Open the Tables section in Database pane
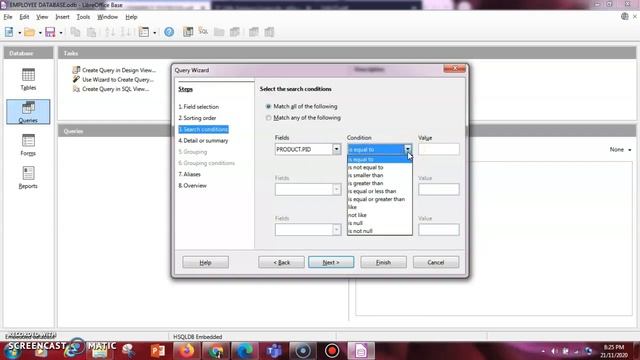 click(x=28, y=79)
